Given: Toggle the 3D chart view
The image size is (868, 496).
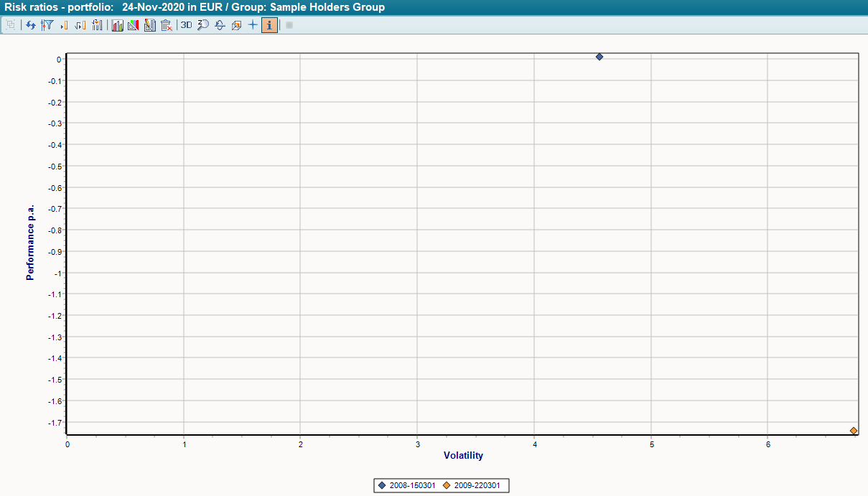Looking at the screenshot, I should [187, 25].
